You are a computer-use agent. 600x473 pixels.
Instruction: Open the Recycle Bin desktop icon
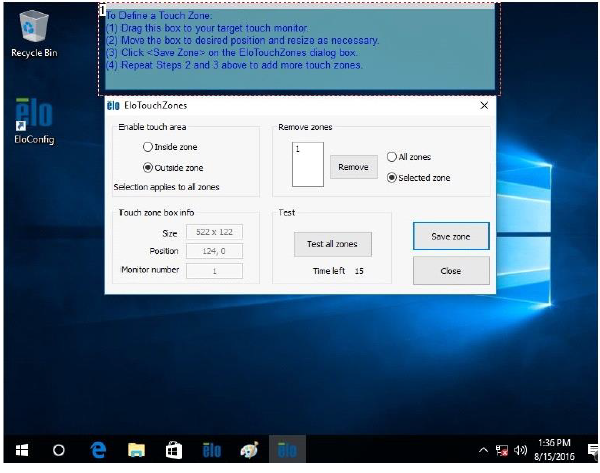34,34
